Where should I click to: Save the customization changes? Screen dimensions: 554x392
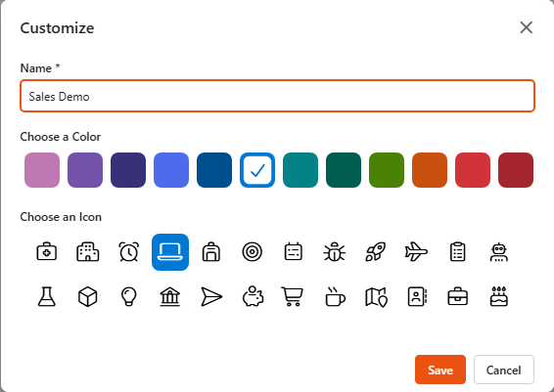[x=440, y=370]
